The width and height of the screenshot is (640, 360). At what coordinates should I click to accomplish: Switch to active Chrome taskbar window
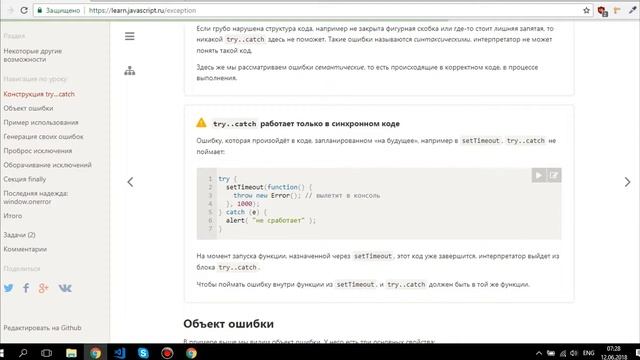[96, 353]
